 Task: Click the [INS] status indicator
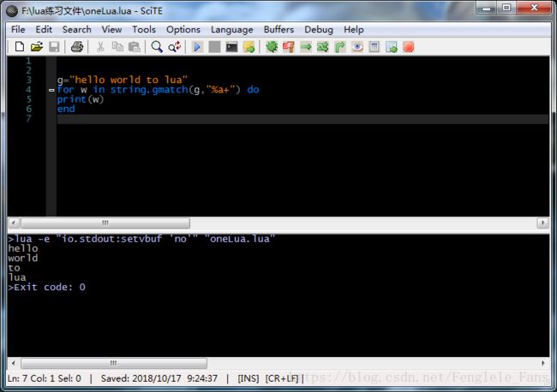[249, 378]
